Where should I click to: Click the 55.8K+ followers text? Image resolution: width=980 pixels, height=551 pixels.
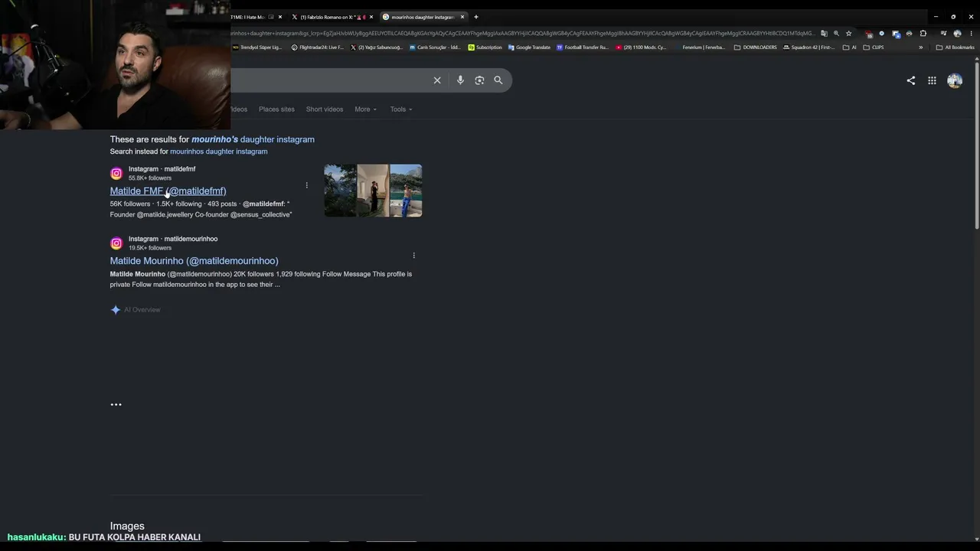(x=150, y=178)
